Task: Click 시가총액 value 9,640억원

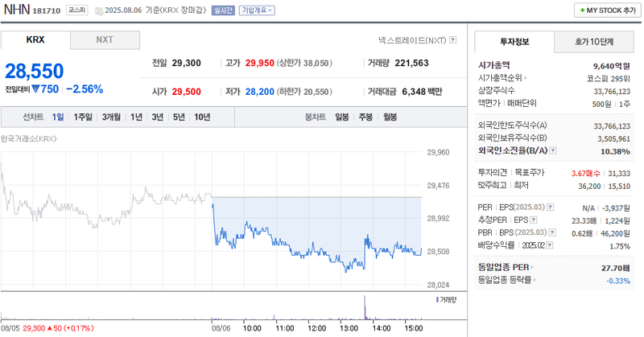Action: (611, 66)
